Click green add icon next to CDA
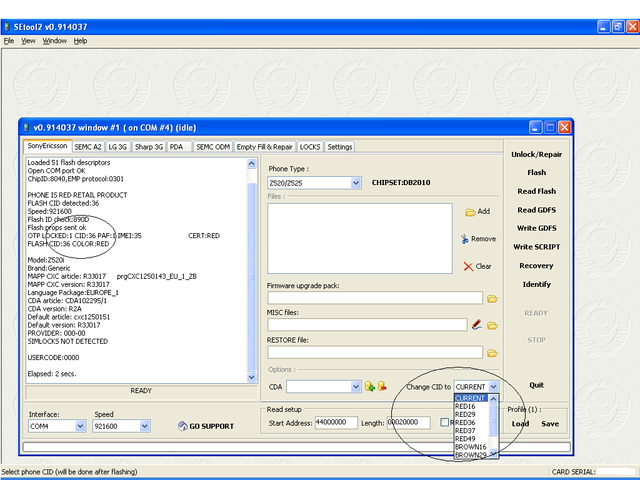 point(370,386)
